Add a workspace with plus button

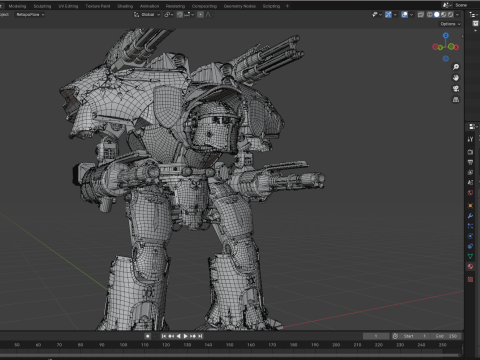click(287, 6)
